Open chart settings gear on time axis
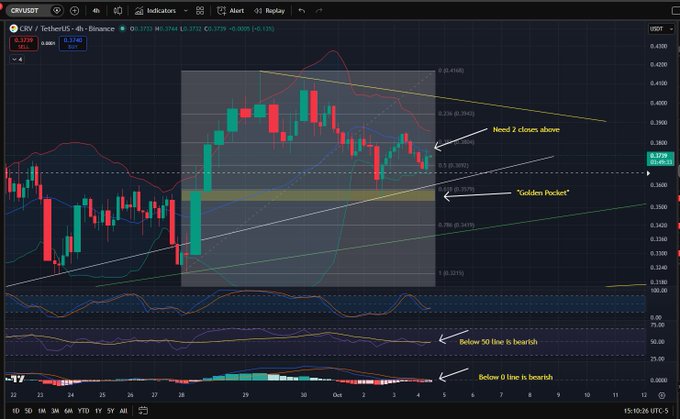 [x=662, y=395]
